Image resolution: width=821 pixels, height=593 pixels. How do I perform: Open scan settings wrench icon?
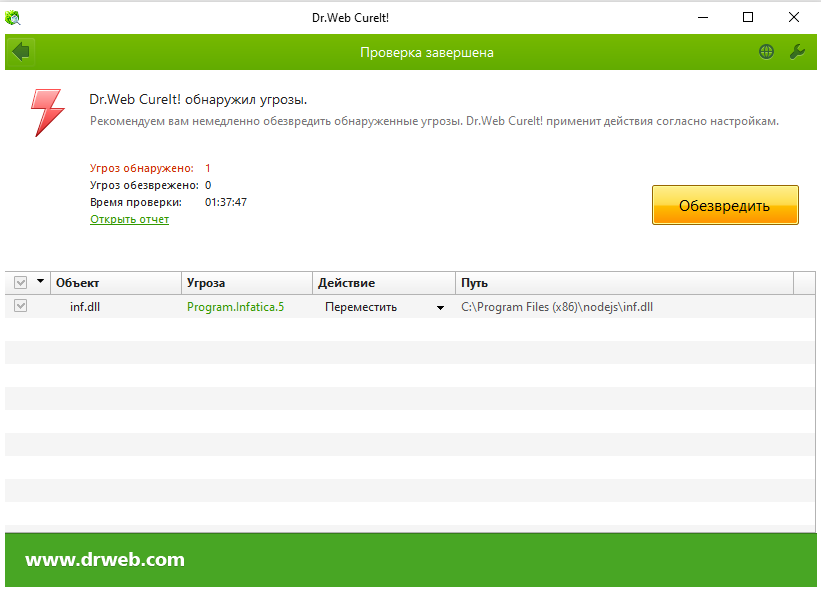tap(797, 52)
